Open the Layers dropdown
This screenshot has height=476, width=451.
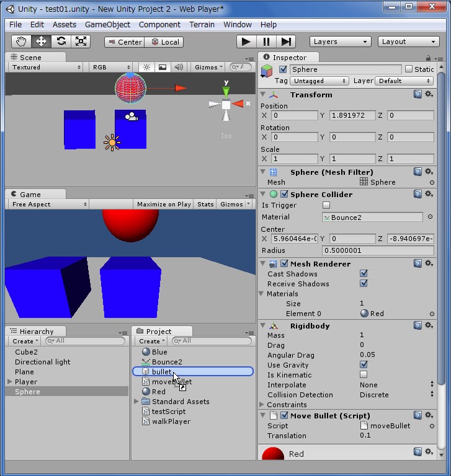coord(340,42)
